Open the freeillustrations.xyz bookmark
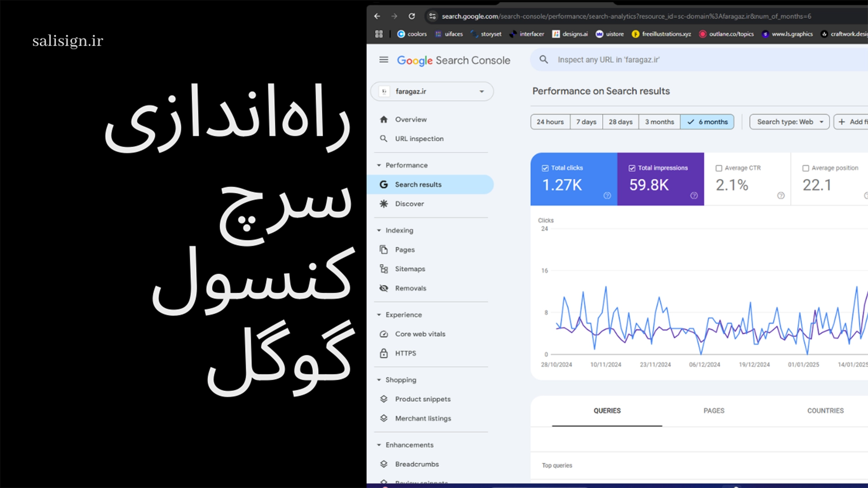This screenshot has height=488, width=868. (x=661, y=34)
